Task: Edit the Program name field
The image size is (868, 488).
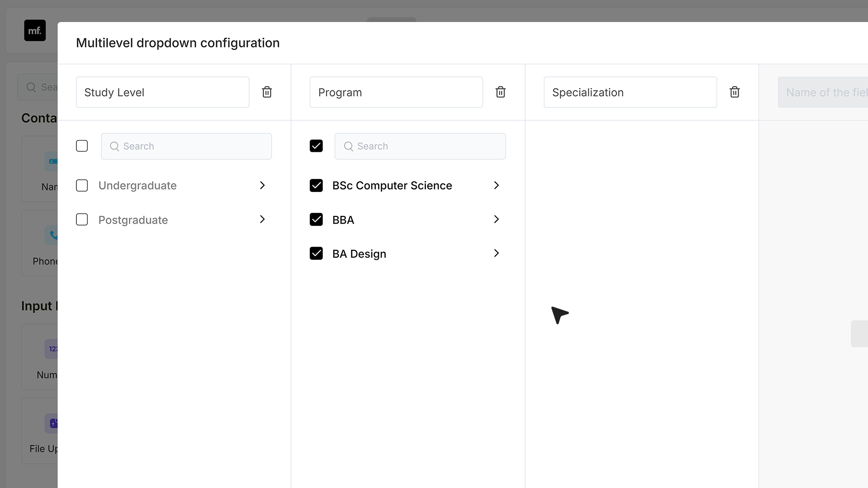Action: 396,92
